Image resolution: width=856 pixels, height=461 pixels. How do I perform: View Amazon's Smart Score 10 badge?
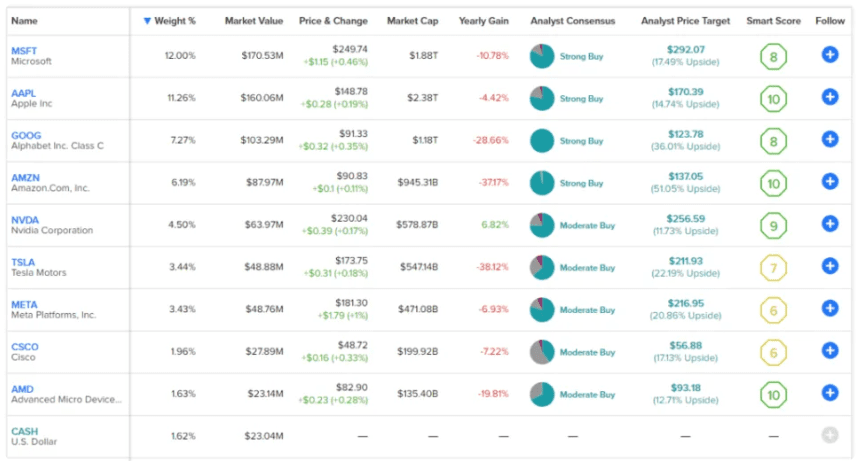(773, 184)
